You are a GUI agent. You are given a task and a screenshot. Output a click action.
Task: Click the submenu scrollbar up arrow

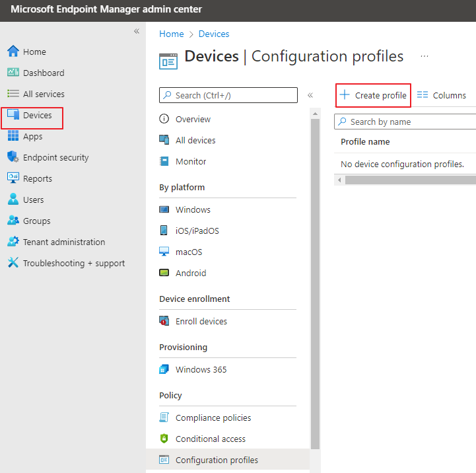click(315, 114)
